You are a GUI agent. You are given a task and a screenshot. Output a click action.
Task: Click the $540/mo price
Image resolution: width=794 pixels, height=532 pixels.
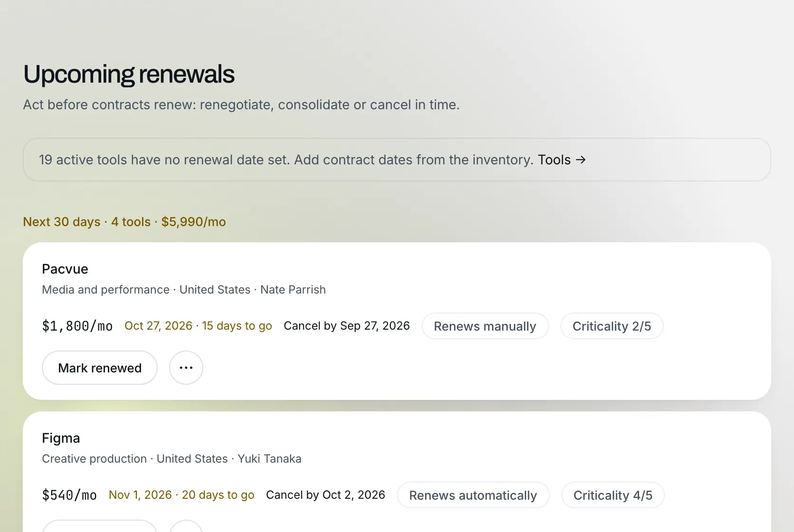pyautogui.click(x=69, y=495)
